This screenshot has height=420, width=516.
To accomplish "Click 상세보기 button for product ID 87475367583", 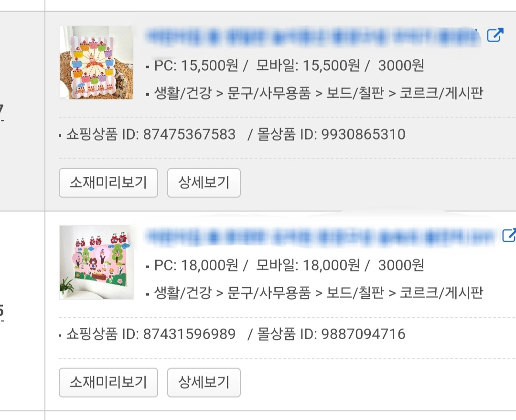I will (204, 183).
